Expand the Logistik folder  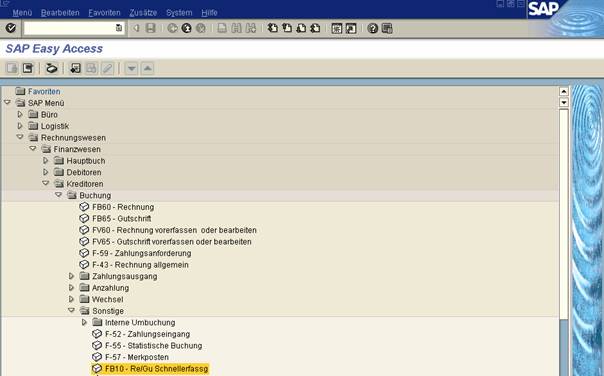[20, 126]
